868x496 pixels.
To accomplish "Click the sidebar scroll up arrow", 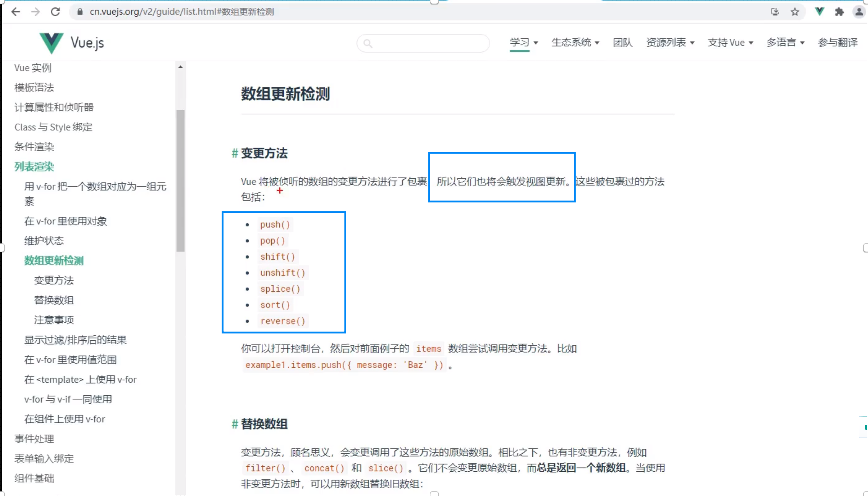I will coord(180,67).
